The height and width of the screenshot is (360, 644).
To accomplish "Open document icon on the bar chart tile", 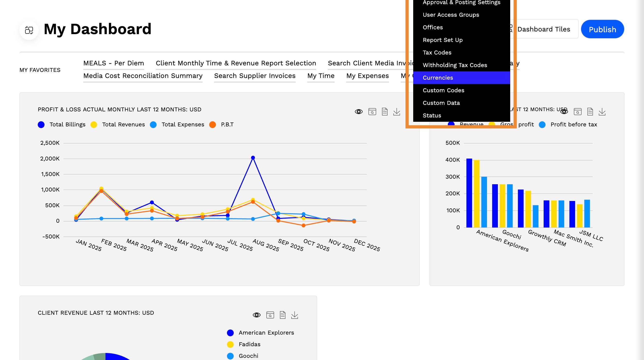I will (590, 112).
